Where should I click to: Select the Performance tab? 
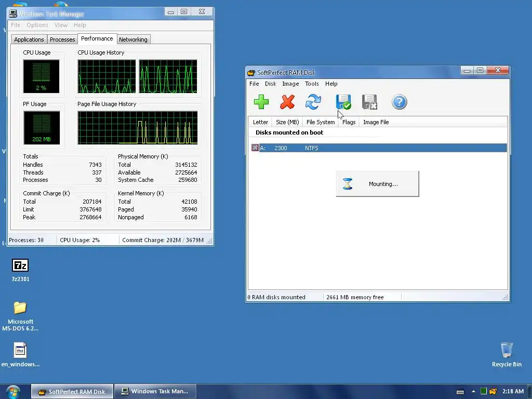97,38
